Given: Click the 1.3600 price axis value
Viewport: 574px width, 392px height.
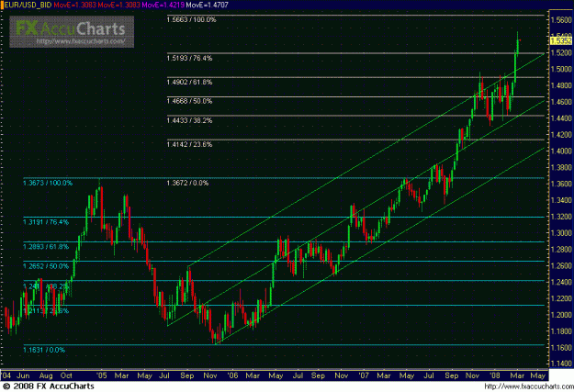Looking at the screenshot, I should (561, 184).
